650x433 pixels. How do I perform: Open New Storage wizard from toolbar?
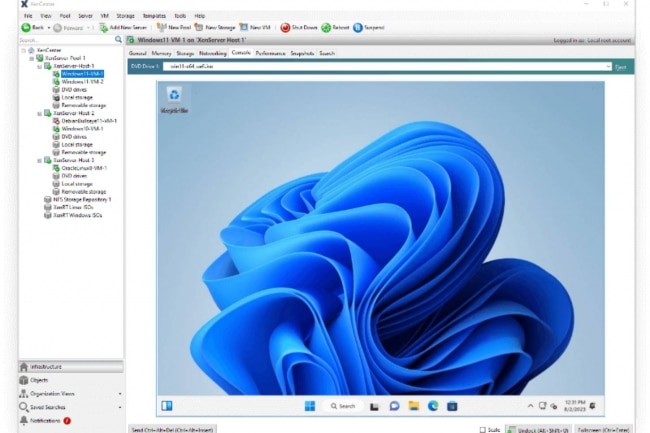215,27
